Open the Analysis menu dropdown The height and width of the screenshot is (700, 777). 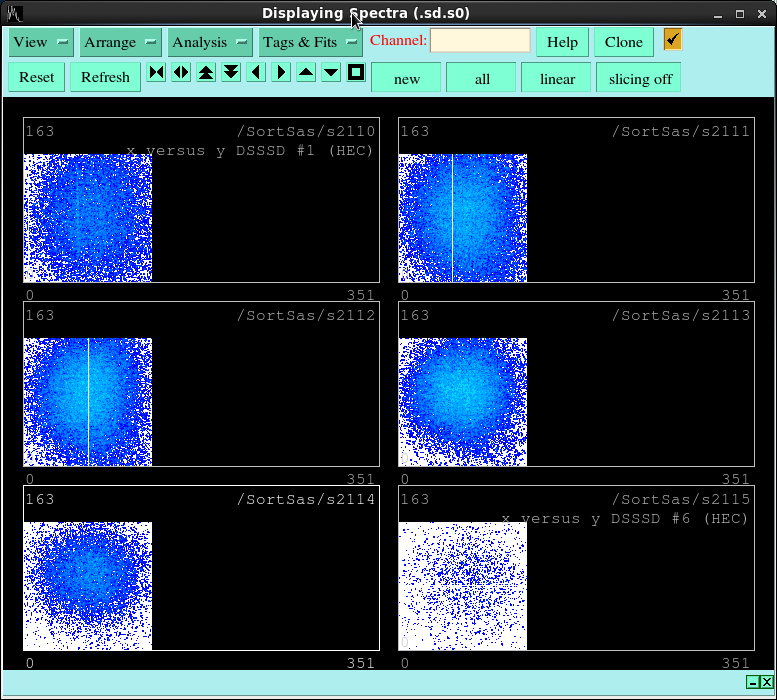coord(210,42)
